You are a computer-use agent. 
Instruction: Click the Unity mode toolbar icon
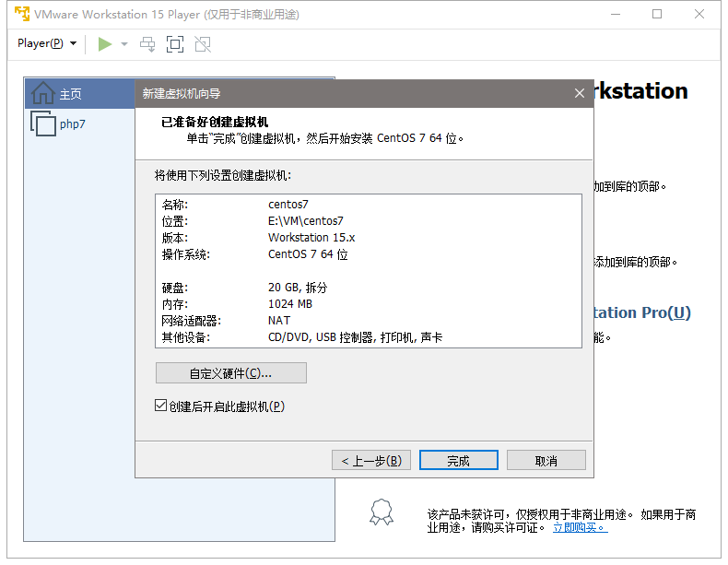coord(203,43)
